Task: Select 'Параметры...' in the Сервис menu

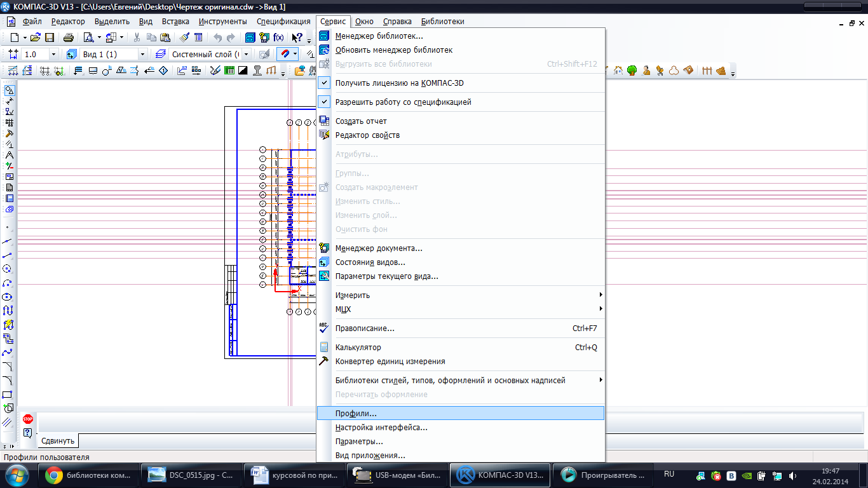Action: [x=461, y=442]
